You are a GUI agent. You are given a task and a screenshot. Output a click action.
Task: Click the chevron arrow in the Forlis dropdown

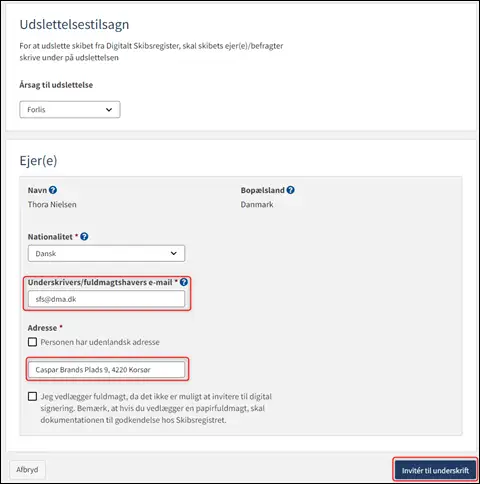pyautogui.click(x=109, y=110)
